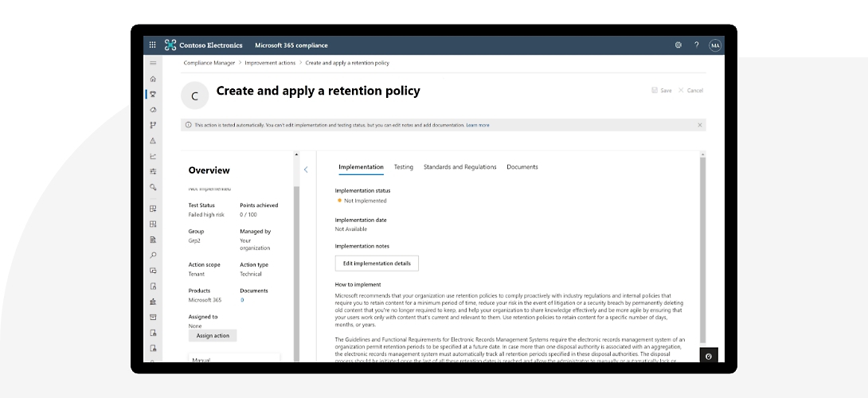Open the Standards and Regulations tab
Image resolution: width=868 pixels, height=398 pixels.
(x=459, y=167)
